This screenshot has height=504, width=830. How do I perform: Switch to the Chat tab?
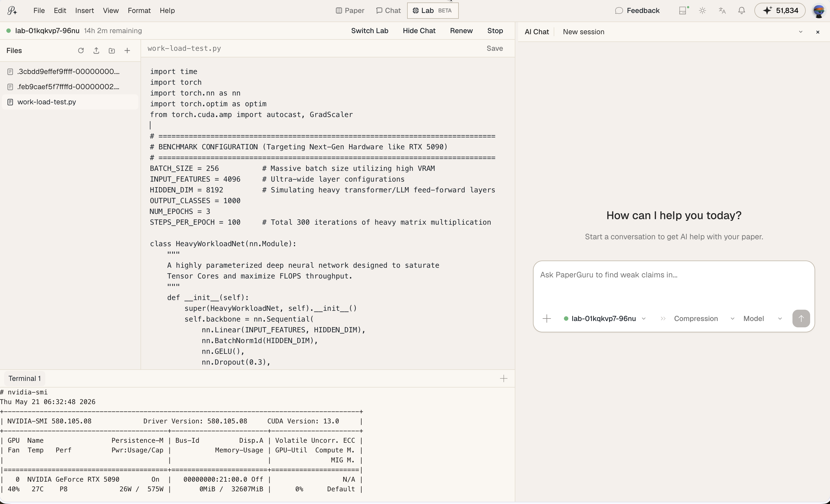[388, 10]
